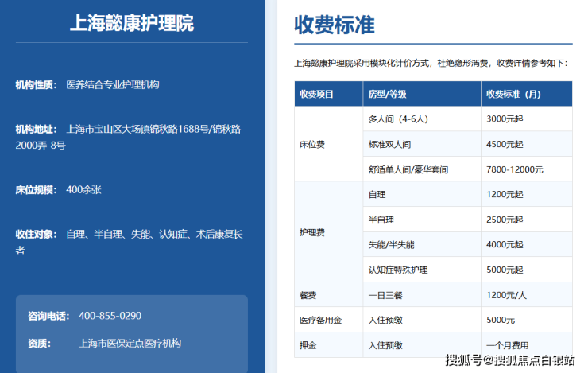This screenshot has width=588, height=373.
Task: Click the heading 上海懿康护理院
Action: [132, 23]
